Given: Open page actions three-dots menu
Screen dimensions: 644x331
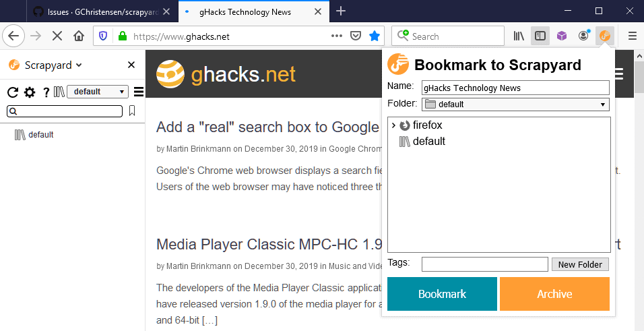Looking at the screenshot, I should pyautogui.click(x=337, y=36).
